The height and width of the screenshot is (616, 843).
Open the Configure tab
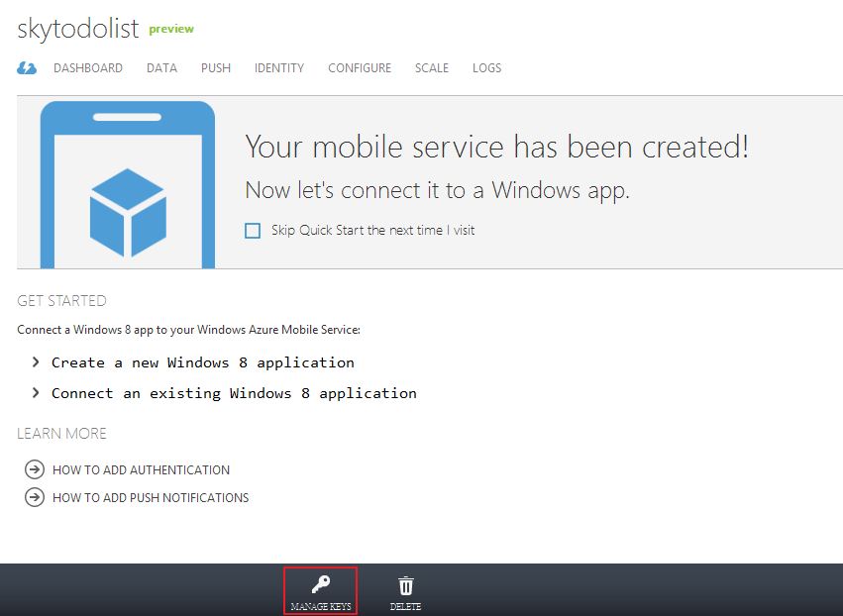tap(360, 68)
